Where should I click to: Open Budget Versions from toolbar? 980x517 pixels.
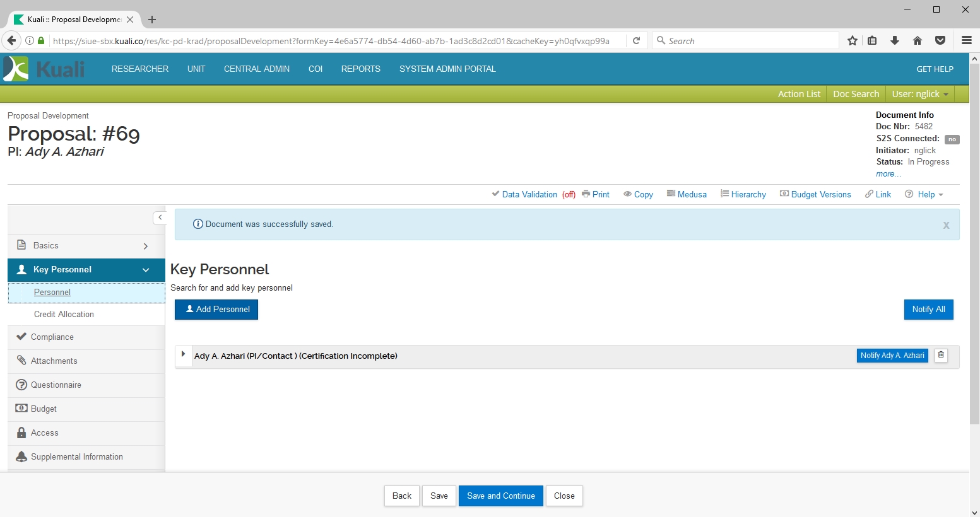coord(815,194)
